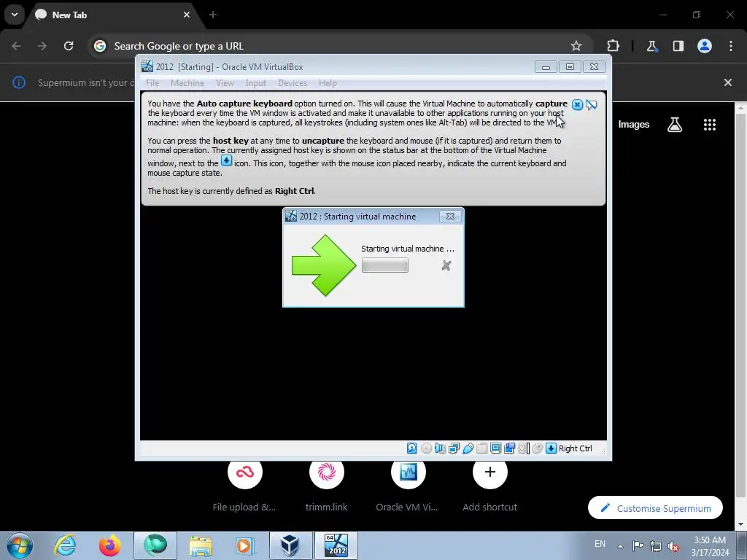
Task: Dismiss the auto capture keyboard notification
Action: tap(577, 105)
